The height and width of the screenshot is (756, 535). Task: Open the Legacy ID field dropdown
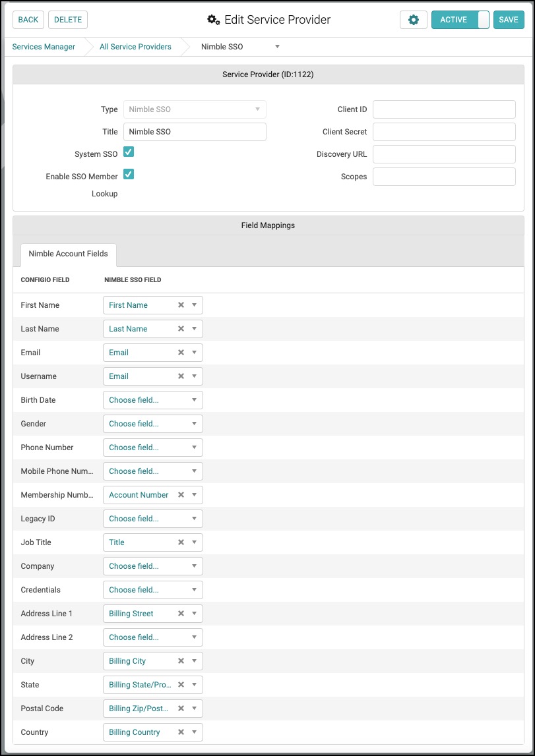tap(153, 519)
